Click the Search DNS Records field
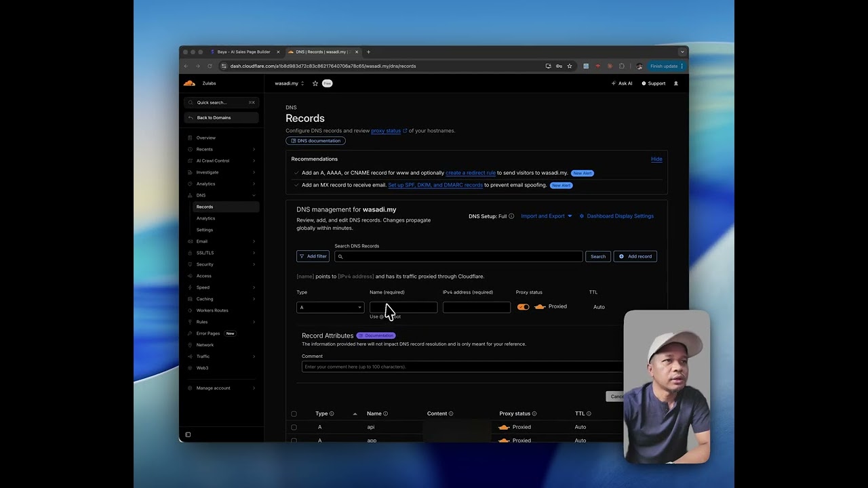This screenshot has width=868, height=488. [458, 256]
